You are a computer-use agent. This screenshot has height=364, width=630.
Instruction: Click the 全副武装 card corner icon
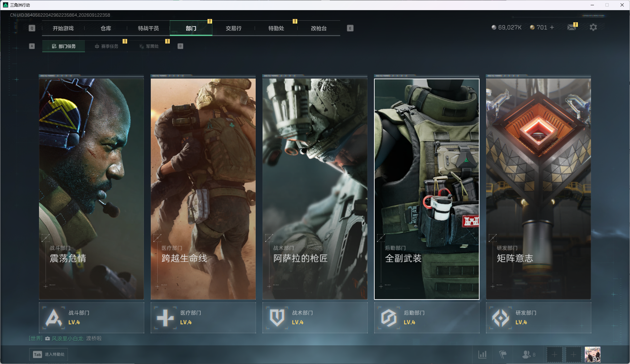click(381, 238)
